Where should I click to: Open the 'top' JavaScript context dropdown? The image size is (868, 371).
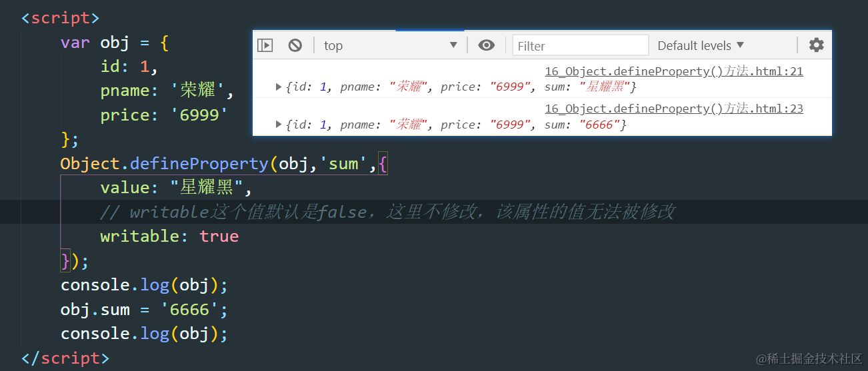391,45
